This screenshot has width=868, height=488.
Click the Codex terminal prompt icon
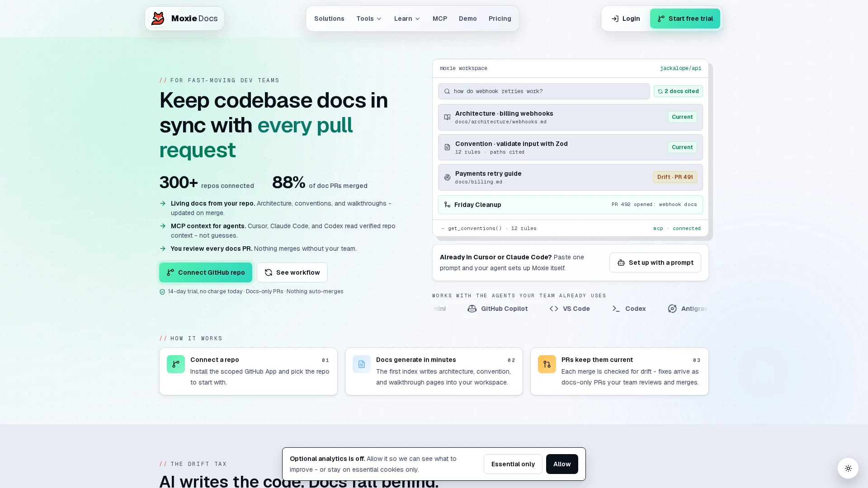pyautogui.click(x=616, y=309)
